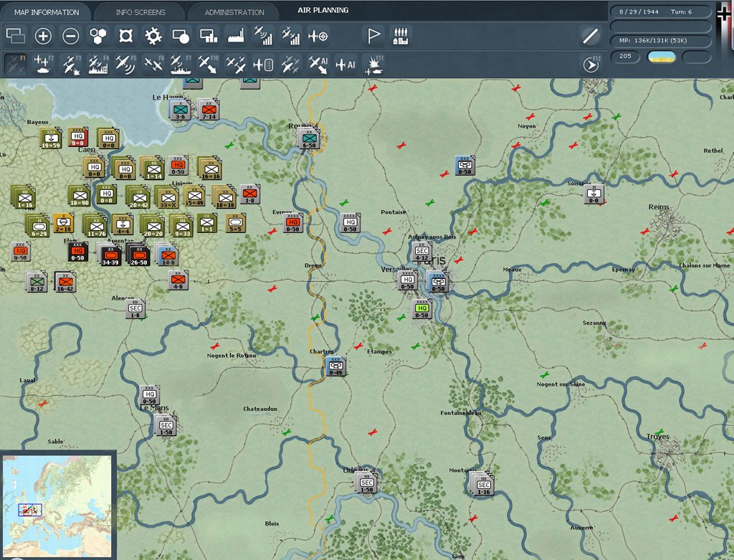This screenshot has width=734, height=560.
Task: Click the Chateaudun town label
Action: (x=260, y=409)
